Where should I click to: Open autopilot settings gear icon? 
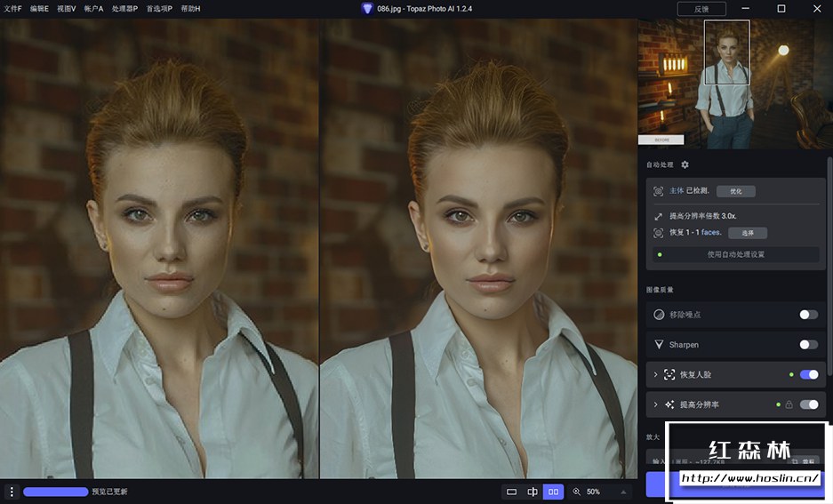coord(685,164)
